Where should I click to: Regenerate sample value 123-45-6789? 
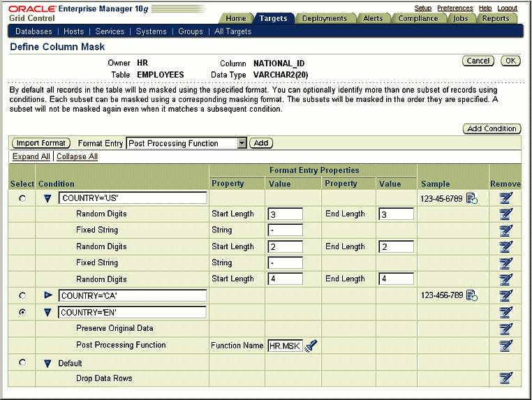click(472, 198)
